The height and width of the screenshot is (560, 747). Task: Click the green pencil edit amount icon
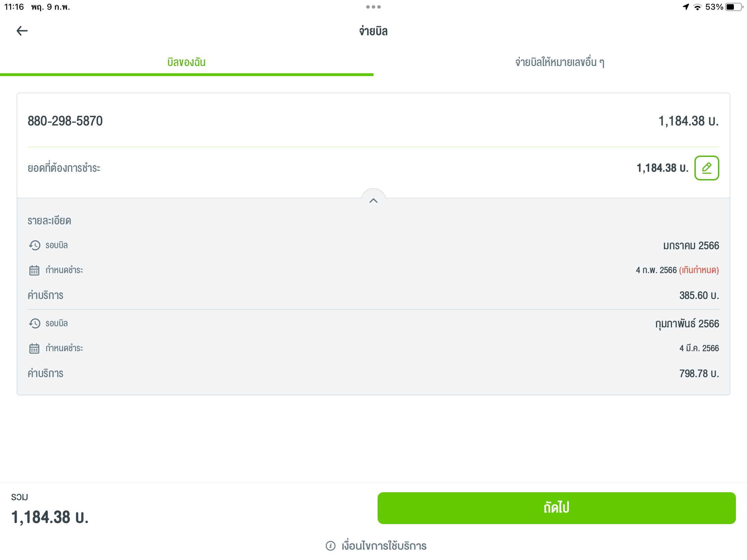(x=707, y=168)
